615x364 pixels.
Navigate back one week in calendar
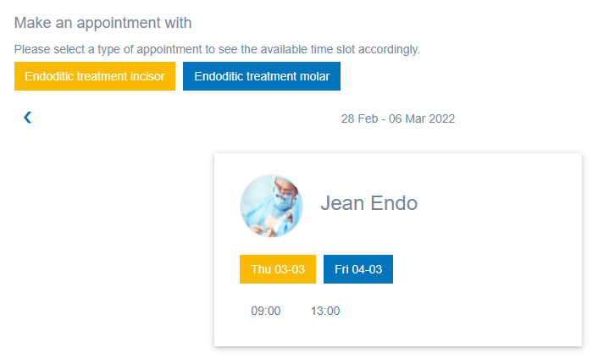(x=27, y=117)
